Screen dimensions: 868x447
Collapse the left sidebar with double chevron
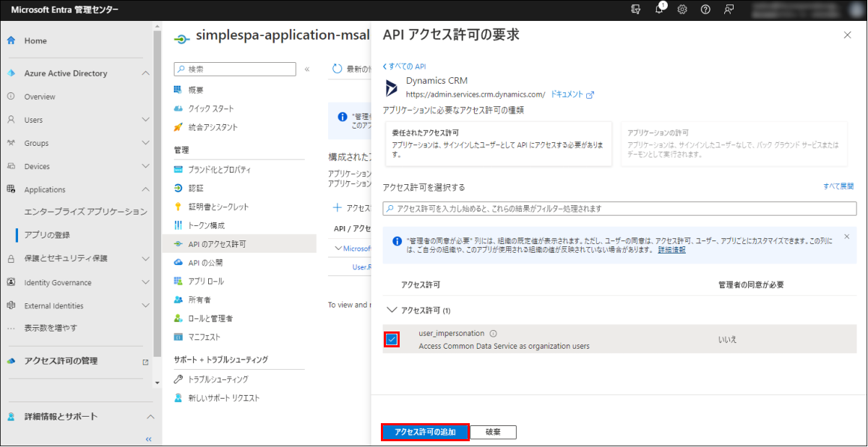[149, 439]
